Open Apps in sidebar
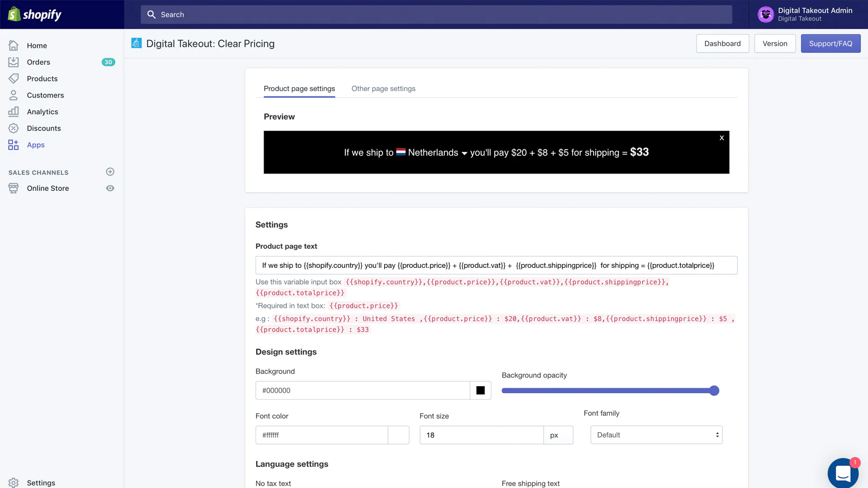The image size is (868, 488). point(36,145)
